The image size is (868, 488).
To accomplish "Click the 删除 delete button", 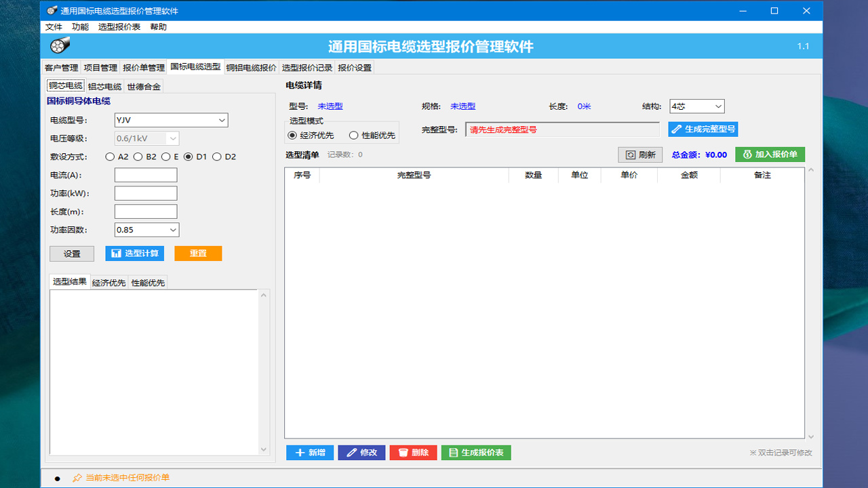I will click(413, 453).
